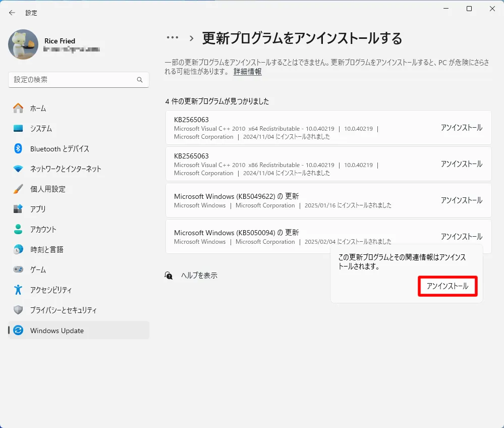Click the settings search field
Image resolution: width=504 pixels, height=428 pixels.
78,80
